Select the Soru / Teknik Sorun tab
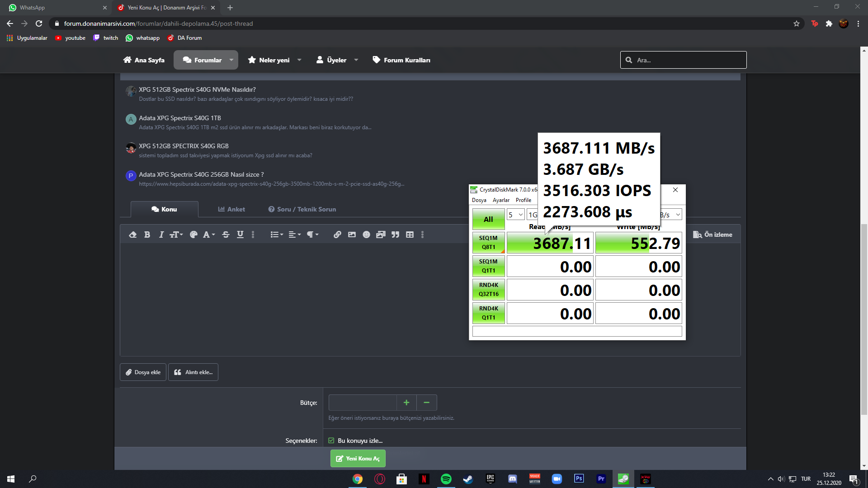The height and width of the screenshot is (488, 868). click(302, 209)
